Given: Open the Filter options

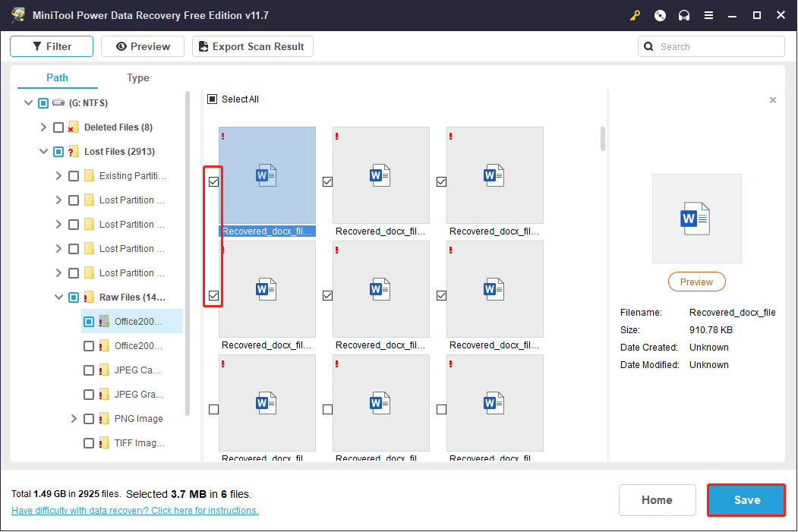Looking at the screenshot, I should pos(51,46).
